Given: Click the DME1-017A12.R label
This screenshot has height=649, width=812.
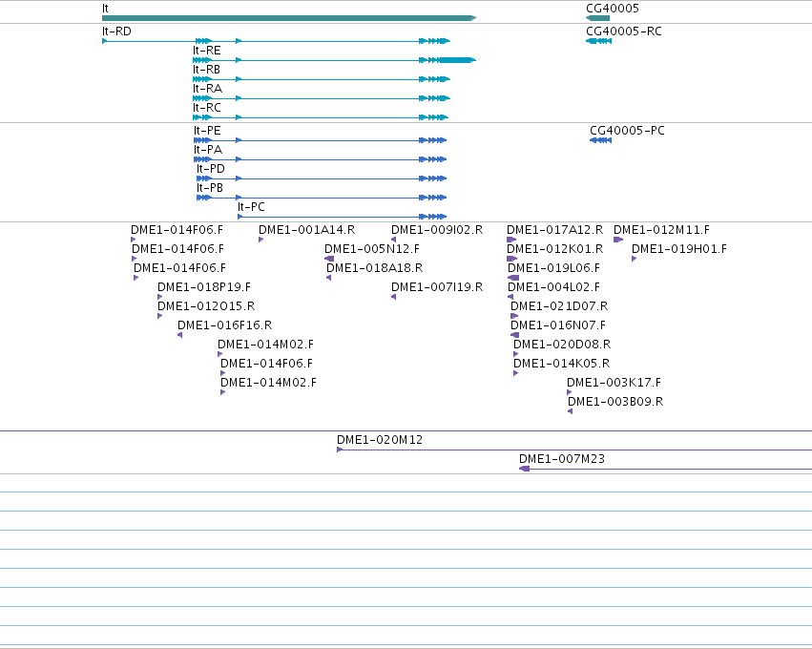Looking at the screenshot, I should (554, 230).
